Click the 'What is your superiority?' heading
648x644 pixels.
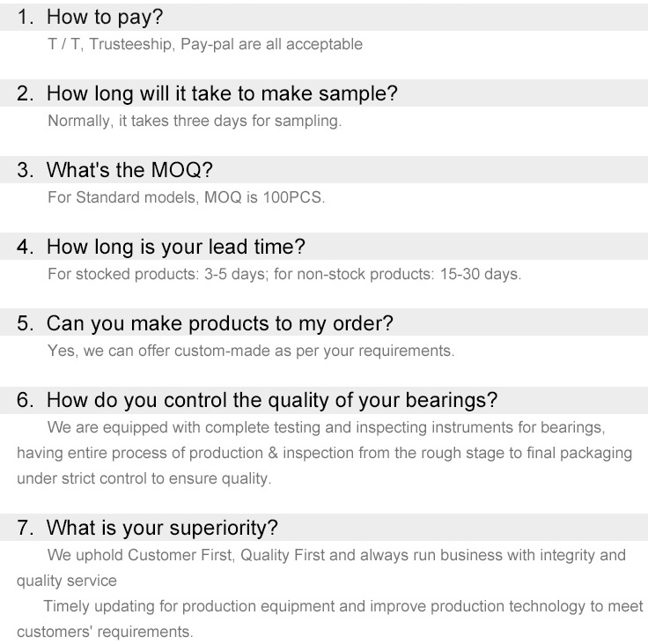point(162,528)
